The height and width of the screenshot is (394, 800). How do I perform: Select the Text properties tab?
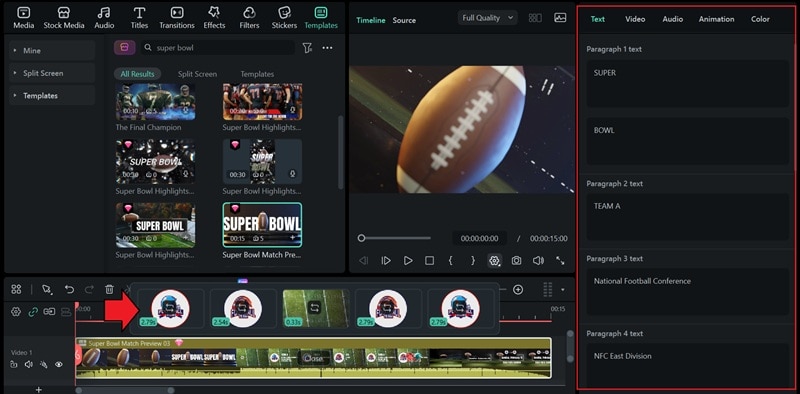click(x=597, y=19)
